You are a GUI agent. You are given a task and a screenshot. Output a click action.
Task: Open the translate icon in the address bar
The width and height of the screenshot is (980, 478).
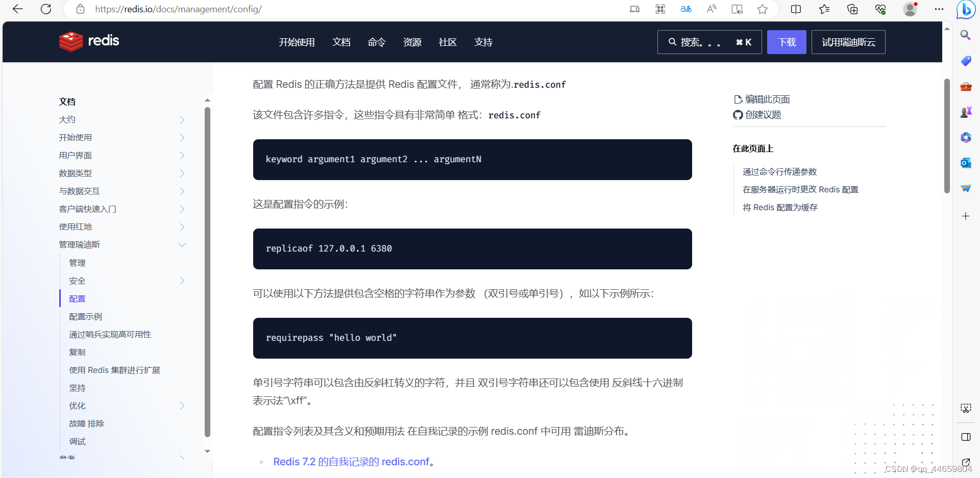[686, 9]
